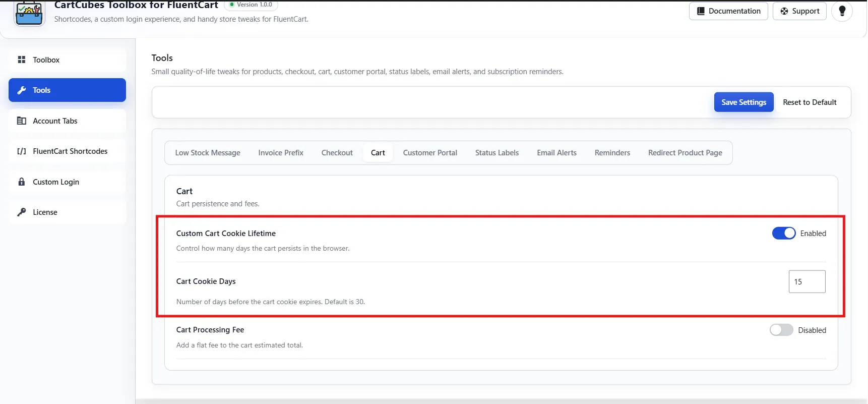
Task: Open the Email Alerts tab
Action: click(556, 153)
